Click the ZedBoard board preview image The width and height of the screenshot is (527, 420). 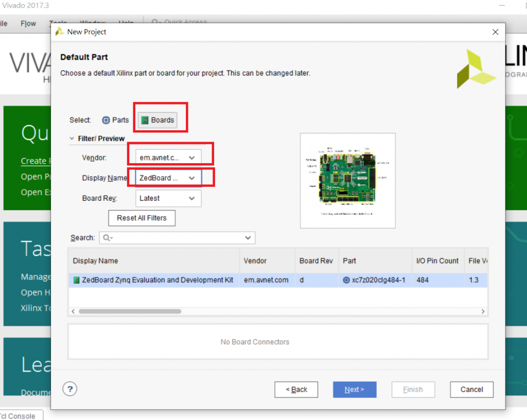tap(347, 181)
